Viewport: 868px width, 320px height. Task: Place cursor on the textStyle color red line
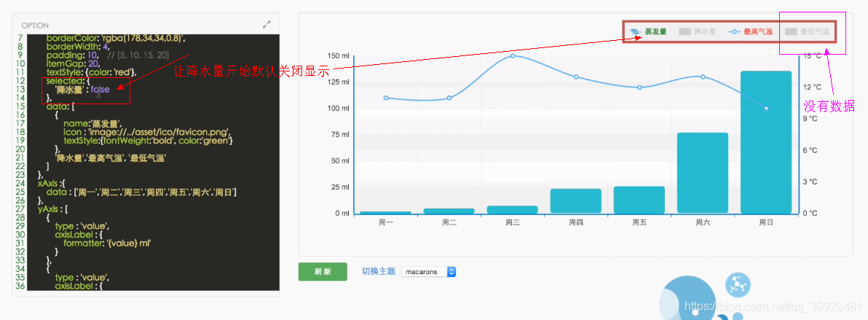[91, 73]
